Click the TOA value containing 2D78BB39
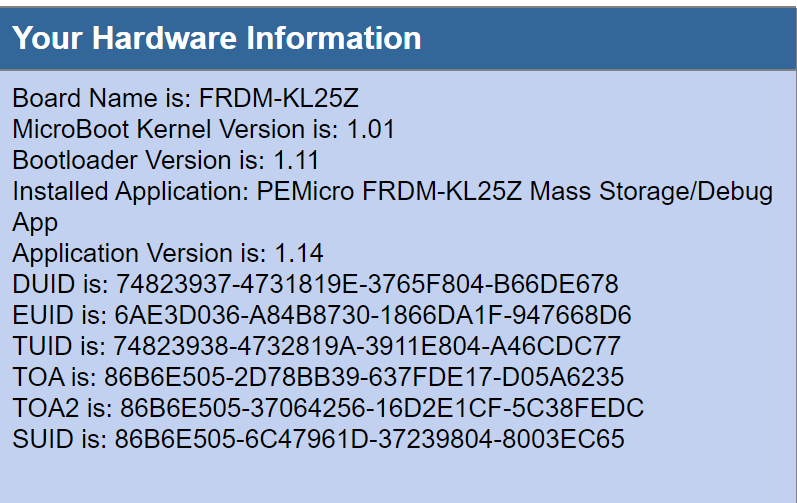 364,377
